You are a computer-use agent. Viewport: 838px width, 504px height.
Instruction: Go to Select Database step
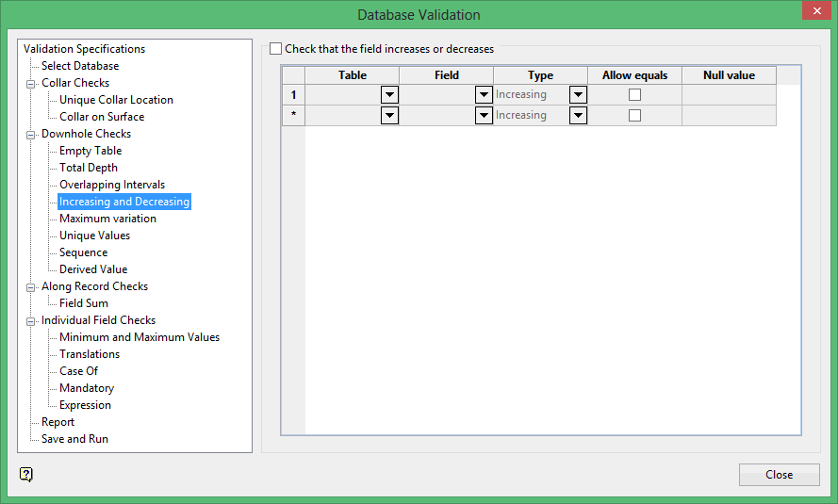pos(80,66)
